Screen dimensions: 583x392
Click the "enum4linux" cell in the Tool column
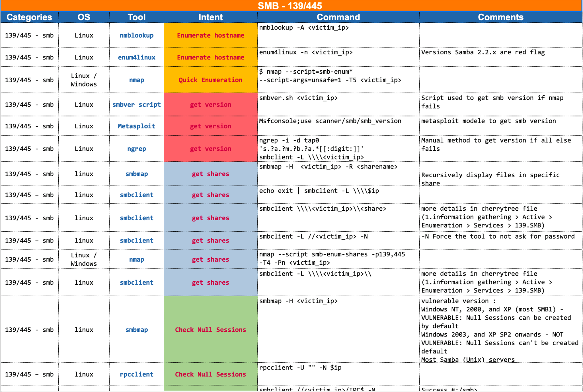pyautogui.click(x=137, y=57)
